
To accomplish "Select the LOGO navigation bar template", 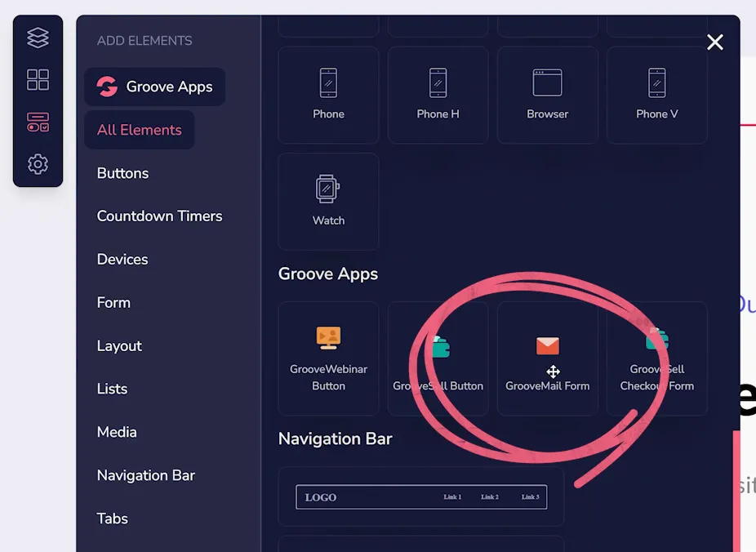I will 421,496.
